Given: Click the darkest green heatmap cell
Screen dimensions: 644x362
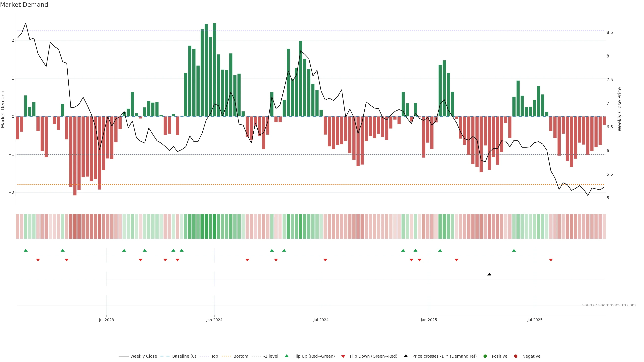Looking at the screenshot, I should pyautogui.click(x=214, y=226).
